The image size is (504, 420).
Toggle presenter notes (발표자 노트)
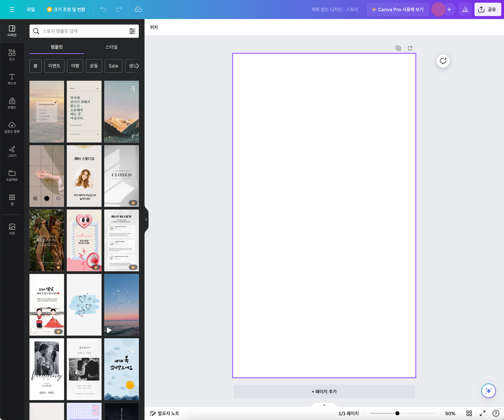point(165,413)
